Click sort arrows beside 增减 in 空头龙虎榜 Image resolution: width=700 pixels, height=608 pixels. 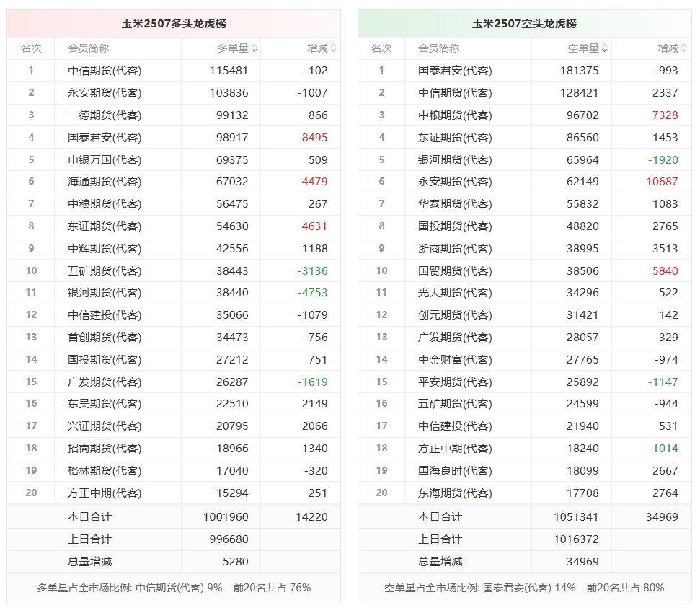click(684, 48)
